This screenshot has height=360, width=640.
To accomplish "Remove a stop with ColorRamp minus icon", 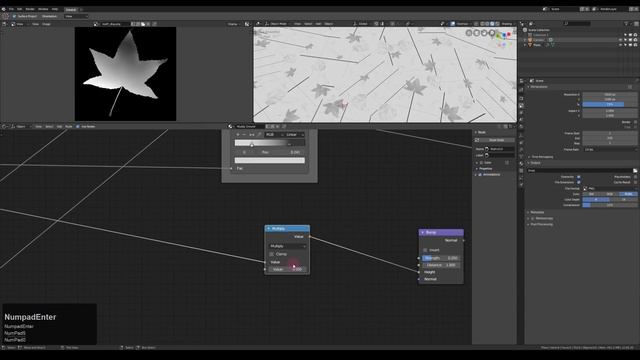I will coord(244,135).
